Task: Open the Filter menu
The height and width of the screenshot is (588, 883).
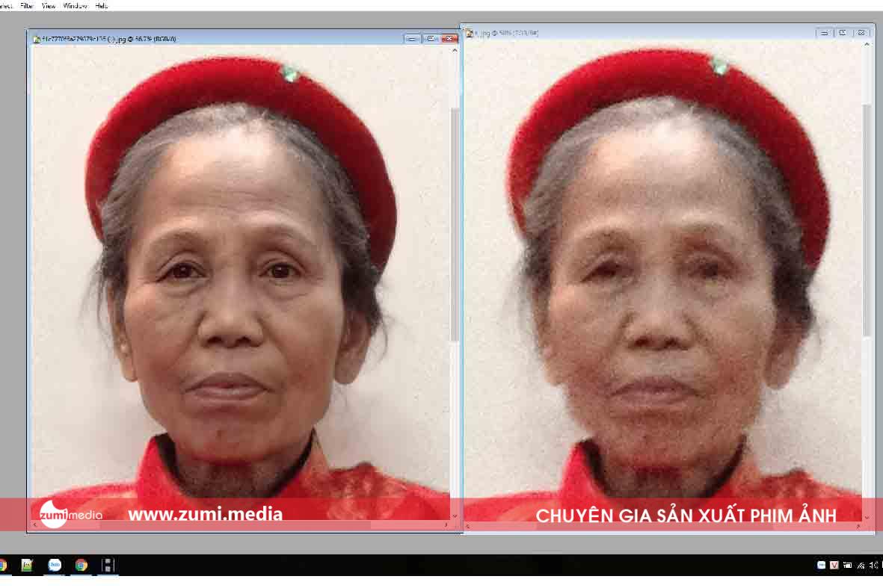Action: [x=27, y=5]
